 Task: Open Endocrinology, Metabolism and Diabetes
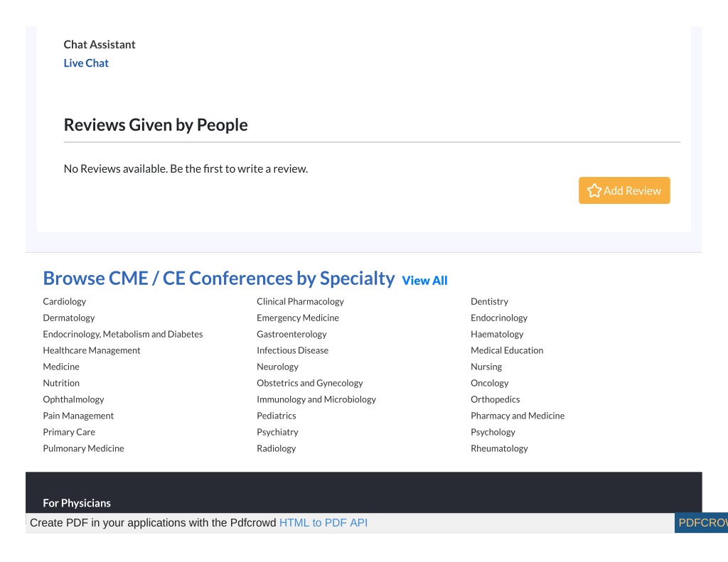coord(123,334)
